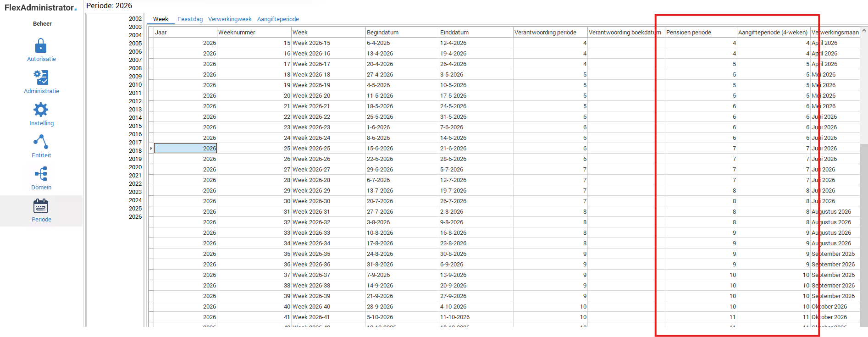The height and width of the screenshot is (337, 868).
Task: Sort by Verantwoording periode column header
Action: click(x=550, y=32)
